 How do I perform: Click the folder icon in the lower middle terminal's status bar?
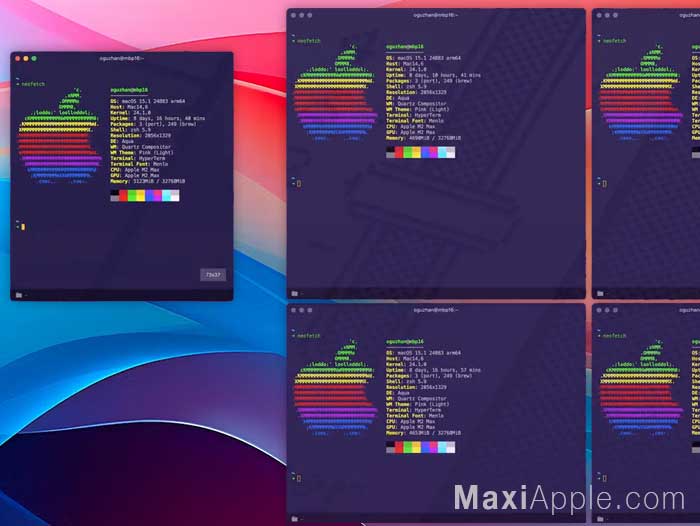[295, 519]
